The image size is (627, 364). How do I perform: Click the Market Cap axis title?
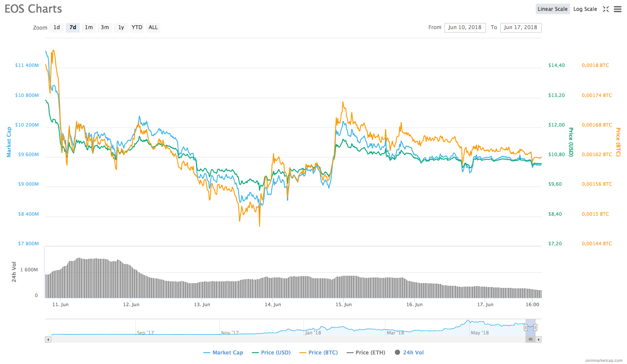(8, 142)
